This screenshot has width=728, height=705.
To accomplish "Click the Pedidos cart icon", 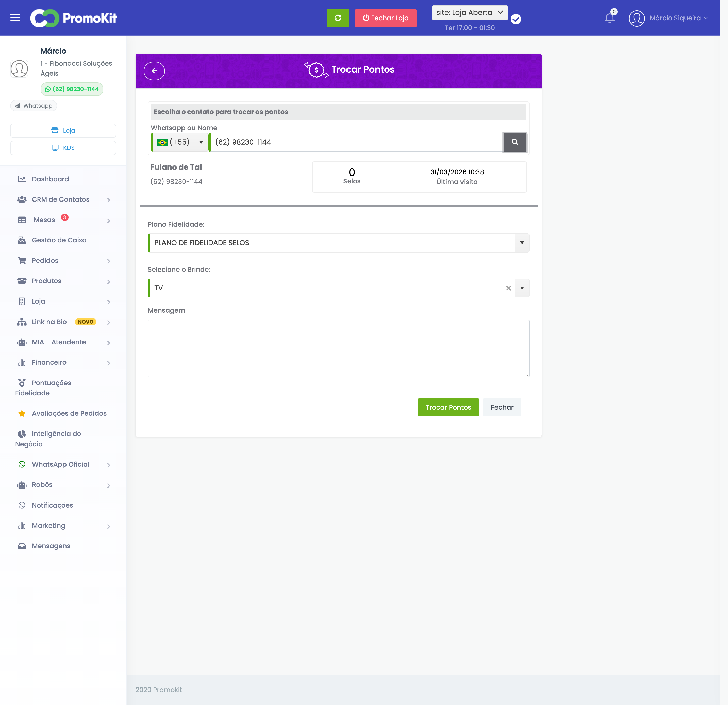I will [22, 261].
